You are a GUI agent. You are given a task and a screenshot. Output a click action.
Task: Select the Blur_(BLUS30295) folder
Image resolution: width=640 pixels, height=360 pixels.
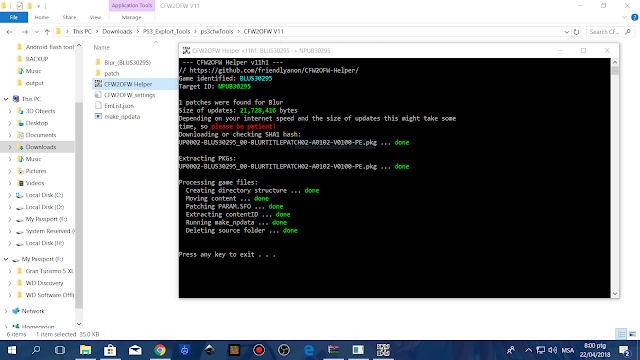[122, 62]
